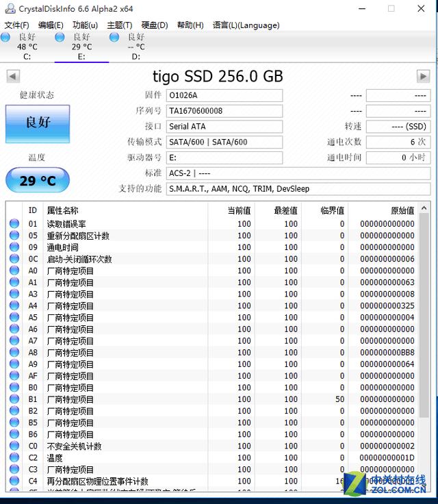This screenshot has height=504, width=438.
Task: Click the interface field Serial ATA
Action: point(224,126)
